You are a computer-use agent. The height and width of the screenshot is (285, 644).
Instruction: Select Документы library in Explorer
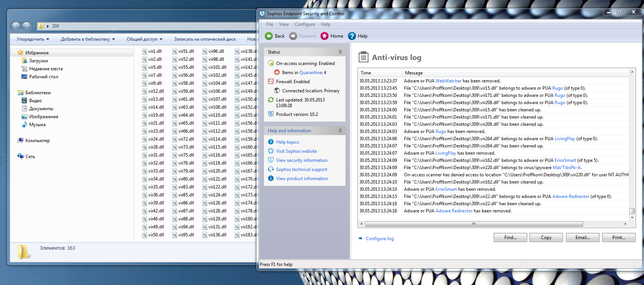41,109
